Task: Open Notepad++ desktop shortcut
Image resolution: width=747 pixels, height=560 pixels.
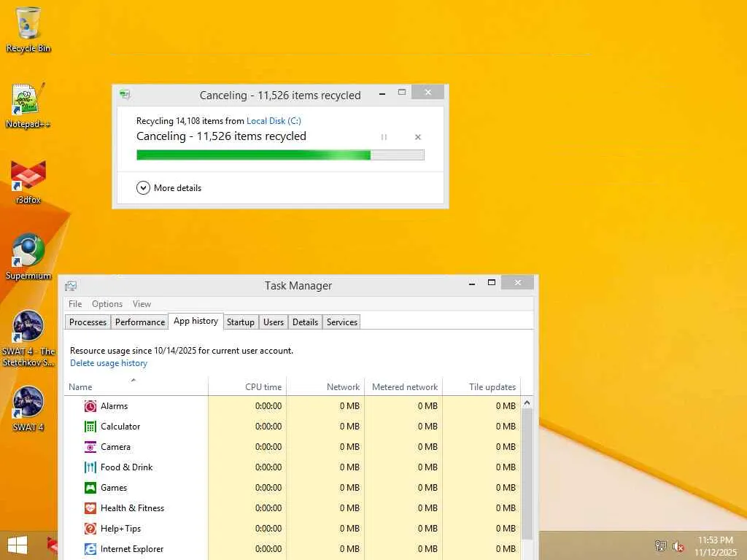Action: tap(28, 106)
